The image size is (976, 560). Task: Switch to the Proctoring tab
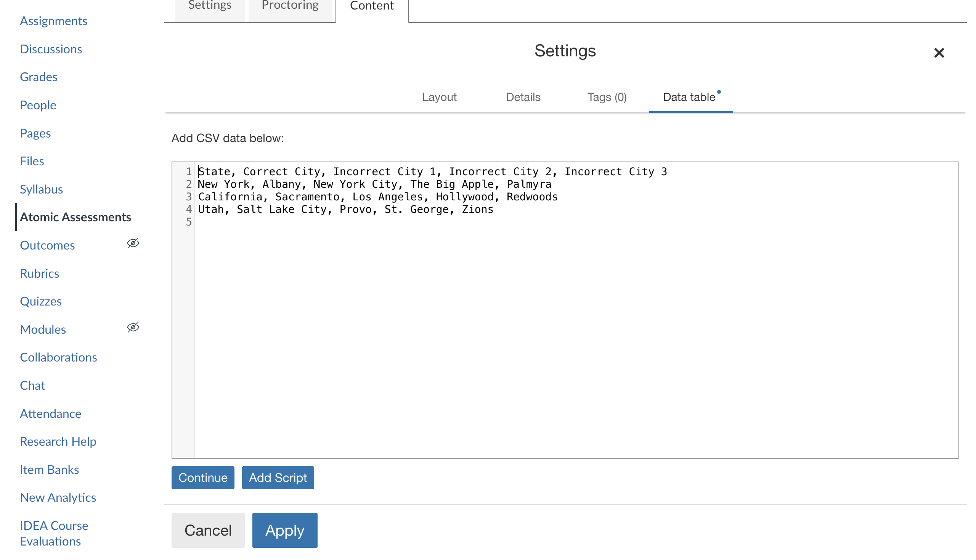(x=290, y=5)
